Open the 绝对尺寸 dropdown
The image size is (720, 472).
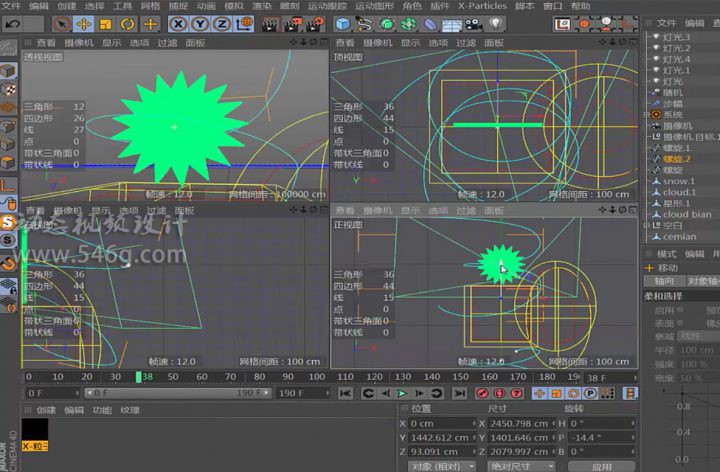coord(521,466)
